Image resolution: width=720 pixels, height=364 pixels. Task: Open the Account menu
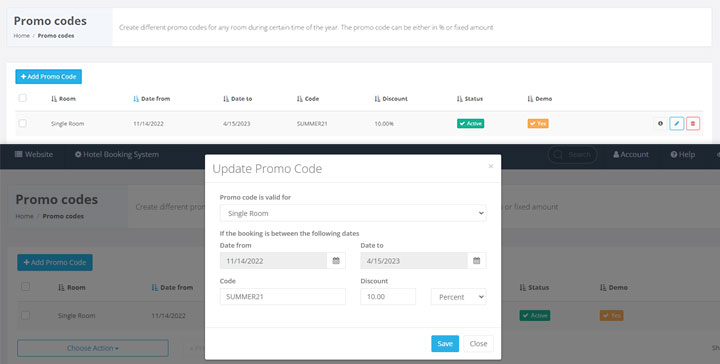click(631, 155)
